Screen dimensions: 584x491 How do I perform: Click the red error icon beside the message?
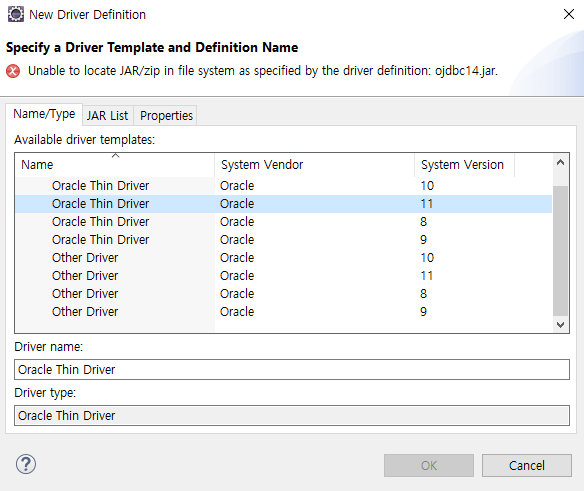[x=13, y=71]
